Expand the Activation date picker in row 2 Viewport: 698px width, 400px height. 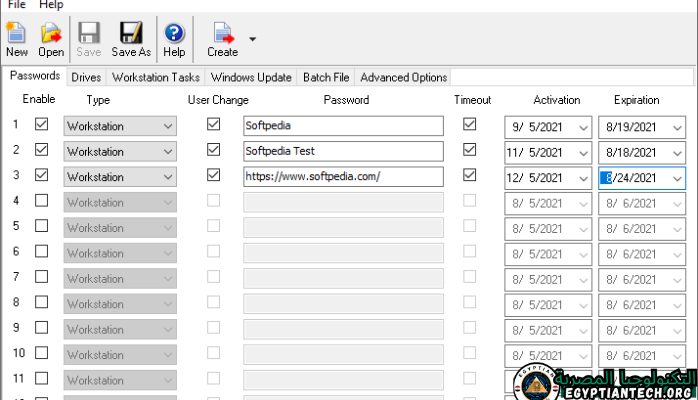583,152
